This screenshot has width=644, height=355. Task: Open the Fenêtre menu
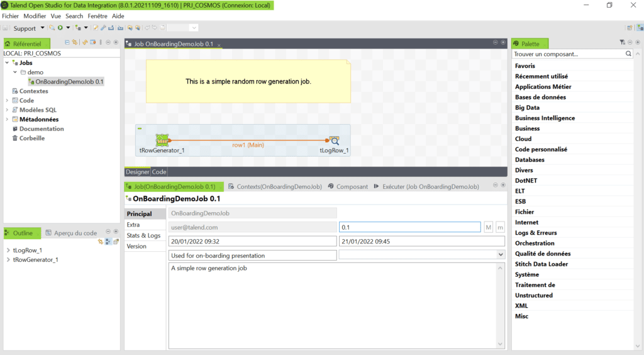[x=97, y=16]
